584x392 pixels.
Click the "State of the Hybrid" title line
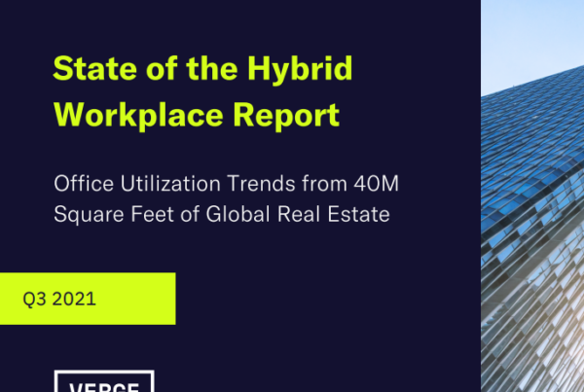201,69
